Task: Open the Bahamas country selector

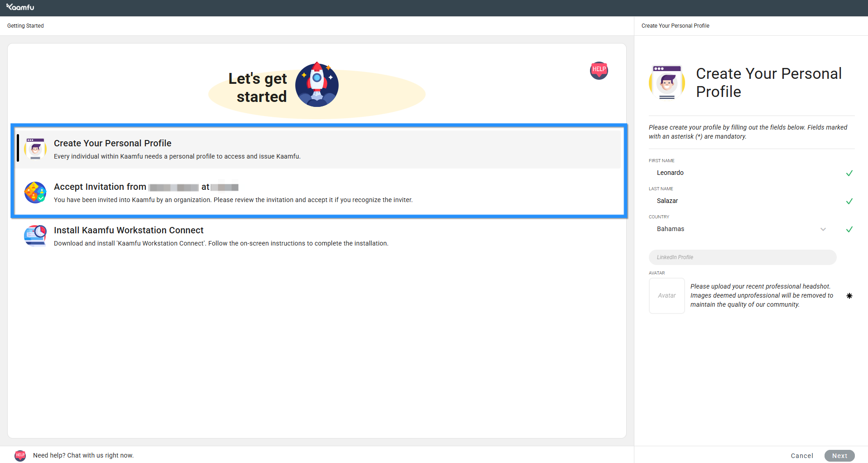Action: pyautogui.click(x=734, y=229)
